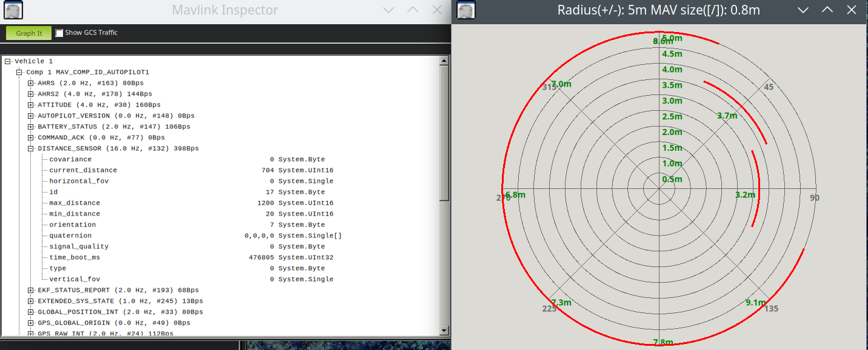The image size is (868, 350).
Task: Click the Mavlink Inspector shade arrow icon
Action: point(389,10)
